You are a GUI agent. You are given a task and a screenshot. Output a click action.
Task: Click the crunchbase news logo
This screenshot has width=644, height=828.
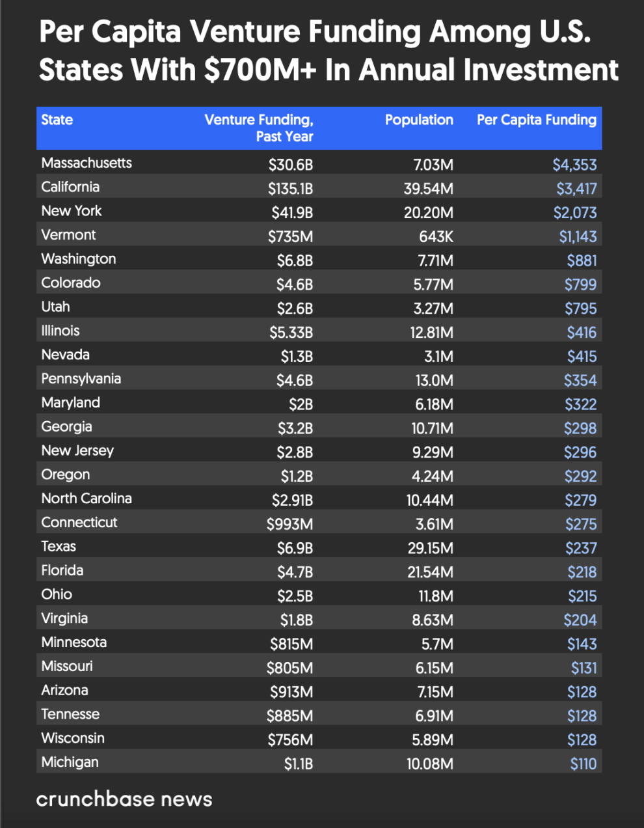[x=124, y=799]
